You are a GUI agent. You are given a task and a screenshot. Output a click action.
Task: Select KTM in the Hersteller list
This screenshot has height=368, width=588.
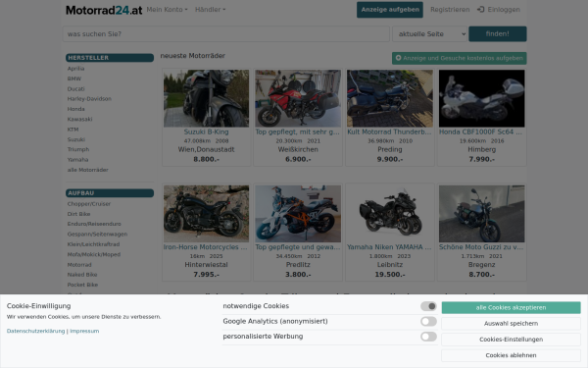(73, 130)
